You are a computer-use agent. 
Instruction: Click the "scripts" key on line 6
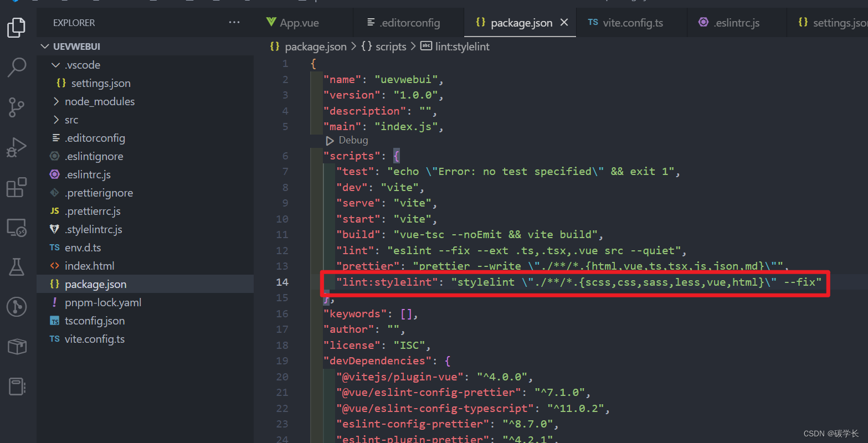(x=352, y=156)
